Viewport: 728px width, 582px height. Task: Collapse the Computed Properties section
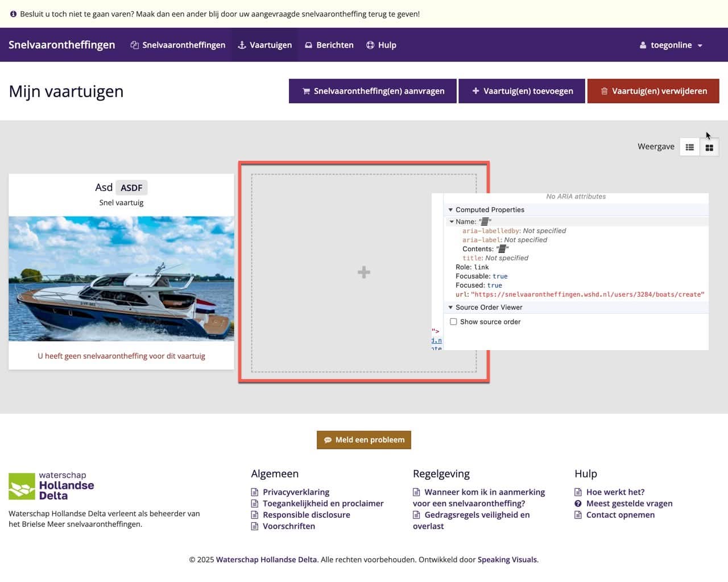click(450, 210)
